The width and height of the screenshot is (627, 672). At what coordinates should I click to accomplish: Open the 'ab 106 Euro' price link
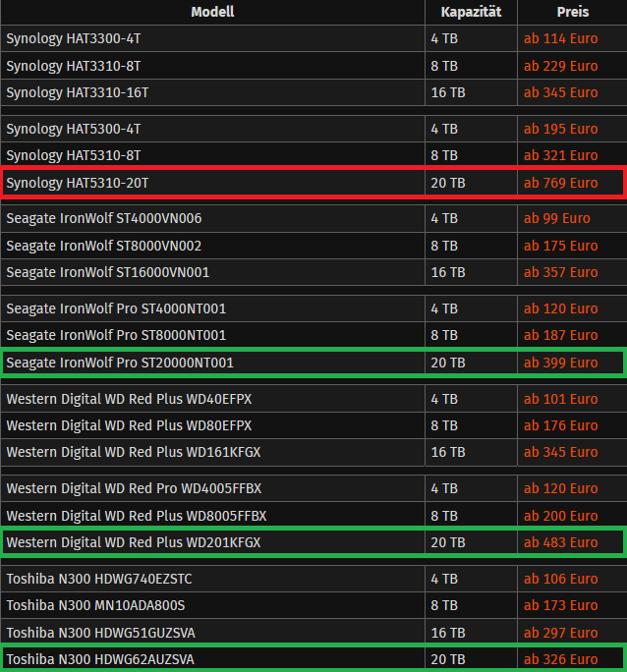(560, 579)
